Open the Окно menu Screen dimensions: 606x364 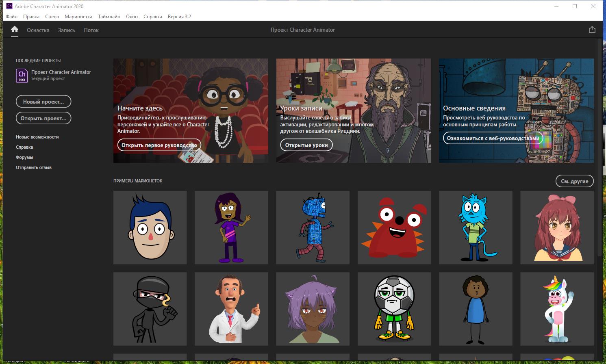[x=132, y=17]
